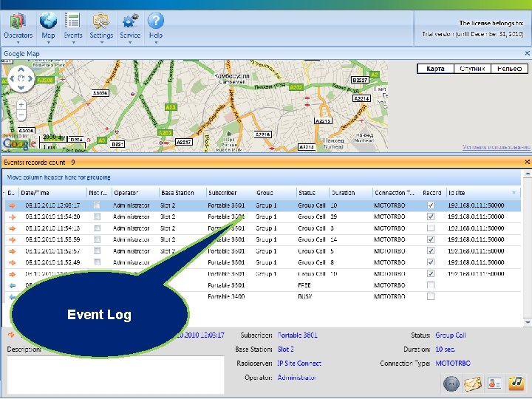532x399 pixels.
Task: Open the Service gears icon
Action: 130,21
